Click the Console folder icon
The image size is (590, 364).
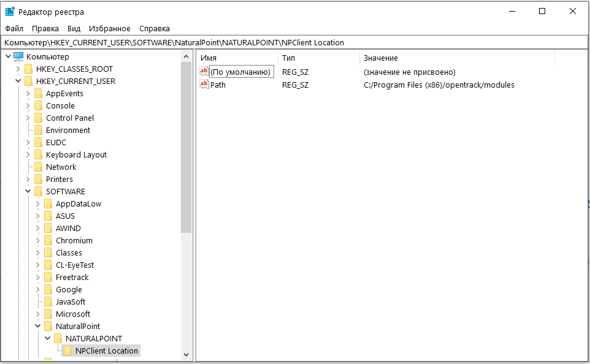(x=38, y=105)
